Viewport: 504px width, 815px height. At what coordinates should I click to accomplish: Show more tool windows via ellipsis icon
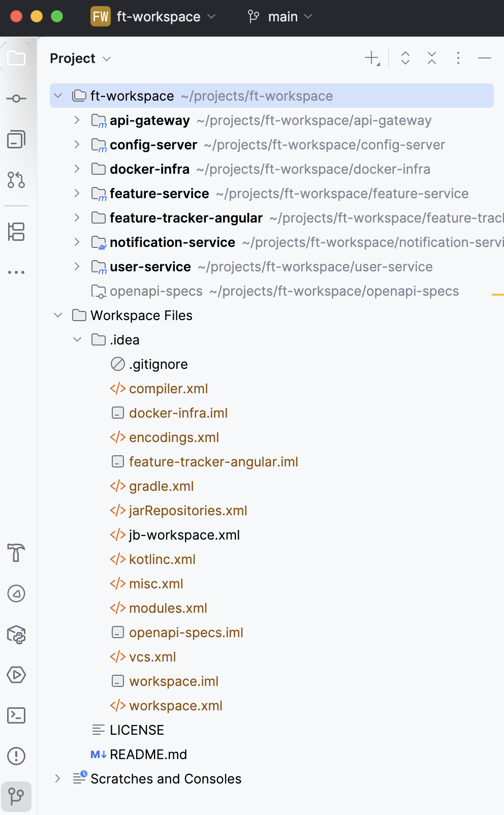[x=16, y=272]
